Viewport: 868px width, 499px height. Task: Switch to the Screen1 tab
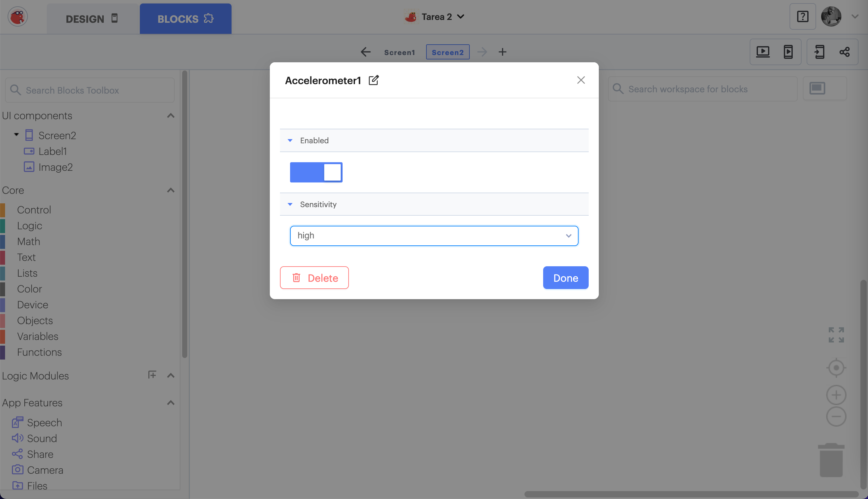point(400,52)
